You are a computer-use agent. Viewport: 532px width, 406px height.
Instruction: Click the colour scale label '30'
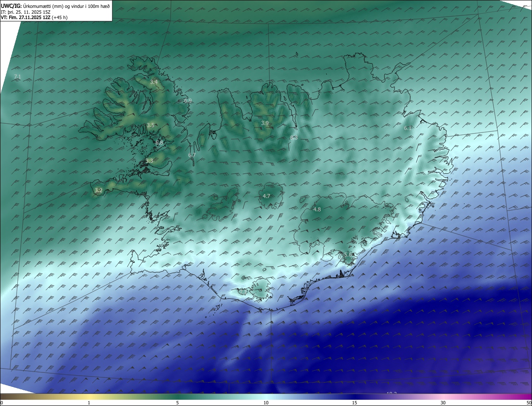tap(443, 403)
